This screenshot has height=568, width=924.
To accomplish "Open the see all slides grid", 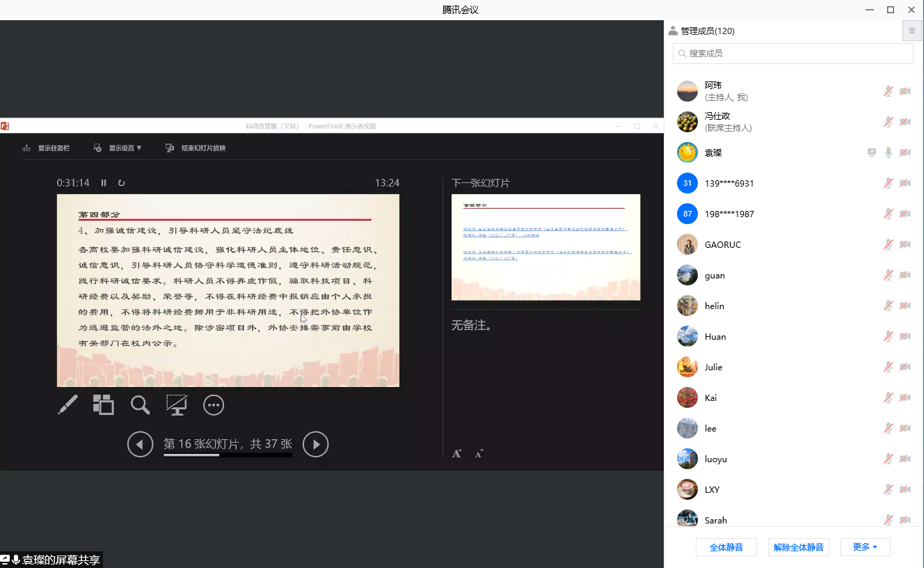I will (x=104, y=405).
